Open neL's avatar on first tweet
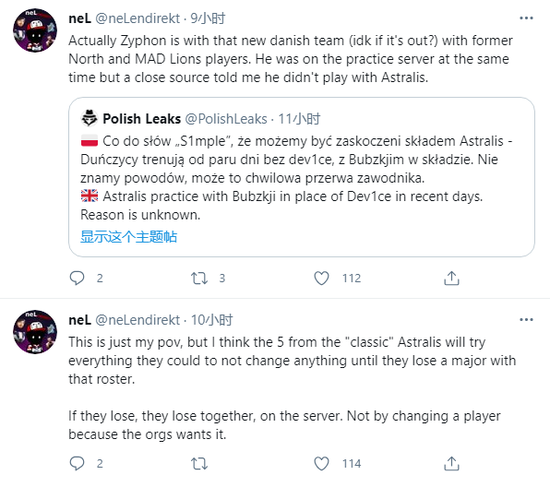The width and height of the screenshot is (550, 487). coord(35,31)
